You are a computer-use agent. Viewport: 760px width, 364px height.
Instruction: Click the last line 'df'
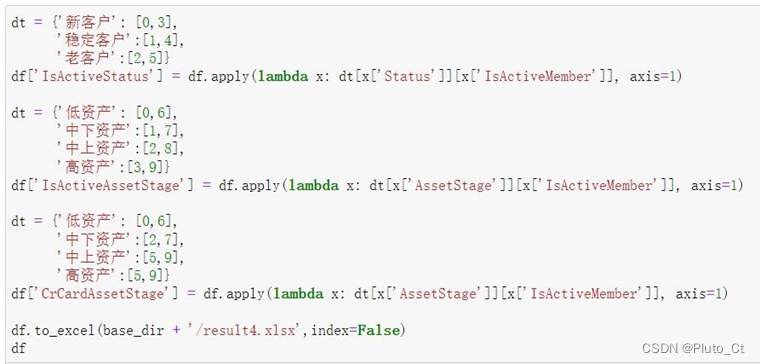click(x=18, y=348)
